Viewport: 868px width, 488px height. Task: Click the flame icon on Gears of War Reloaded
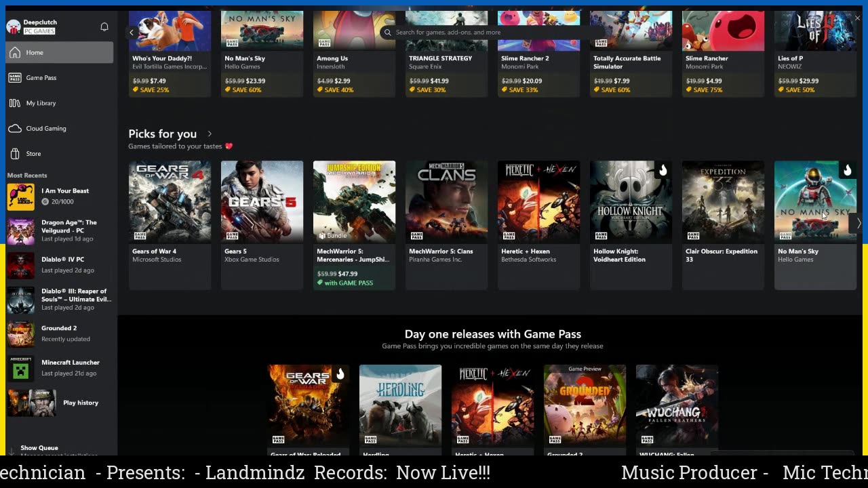pyautogui.click(x=340, y=374)
